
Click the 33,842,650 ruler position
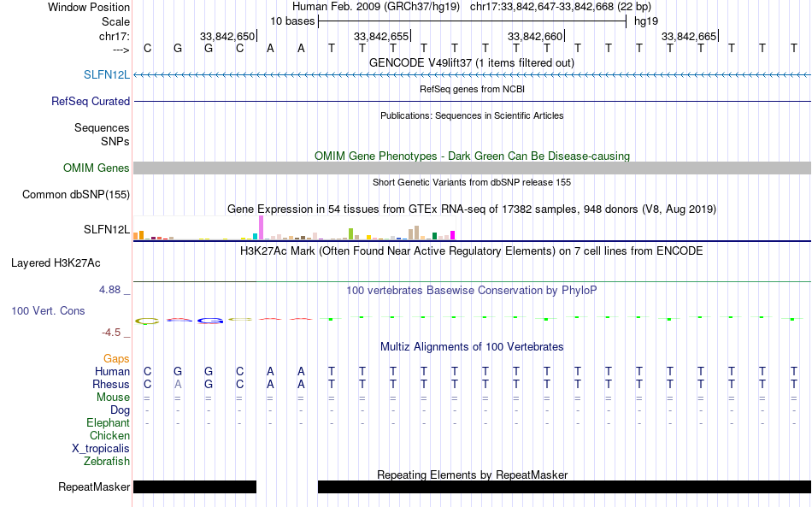point(227,36)
